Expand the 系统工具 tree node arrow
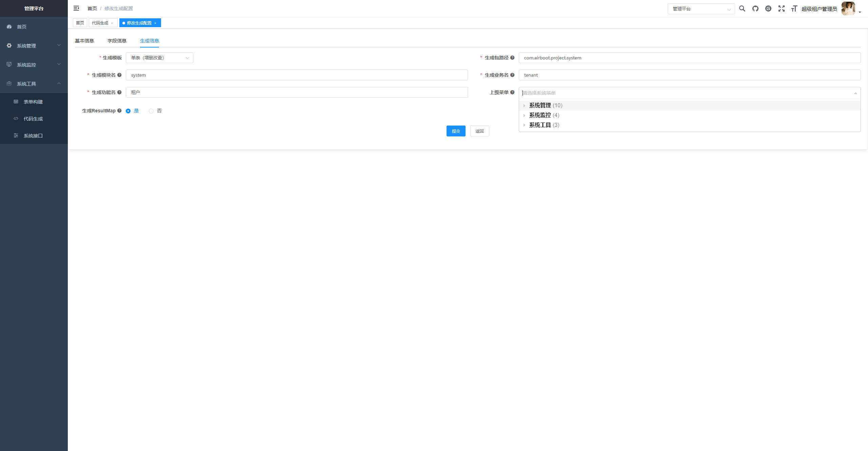Image resolution: width=868 pixels, height=451 pixels. click(524, 125)
